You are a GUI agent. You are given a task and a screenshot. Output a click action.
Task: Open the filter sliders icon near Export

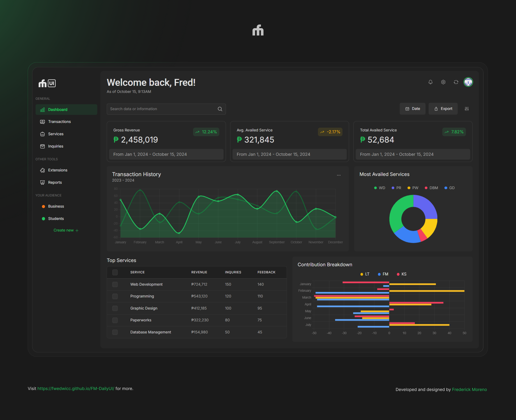tap(467, 109)
